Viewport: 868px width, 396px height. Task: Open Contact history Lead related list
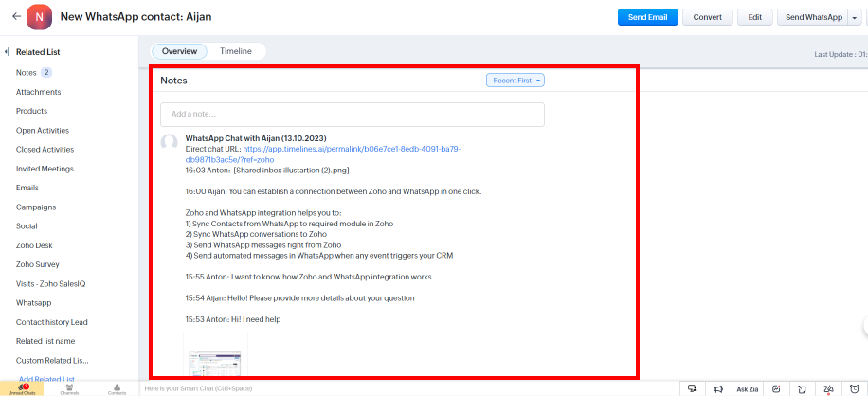52,322
